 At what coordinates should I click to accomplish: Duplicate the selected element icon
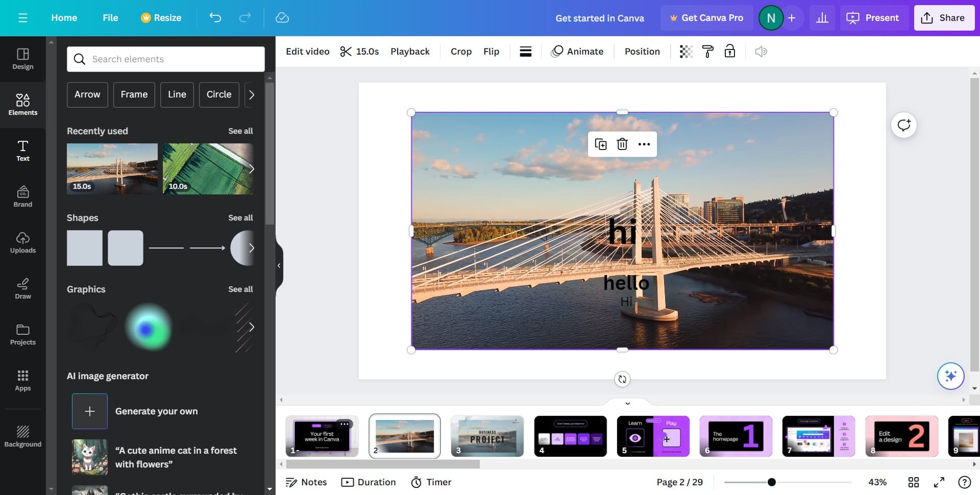tap(601, 144)
